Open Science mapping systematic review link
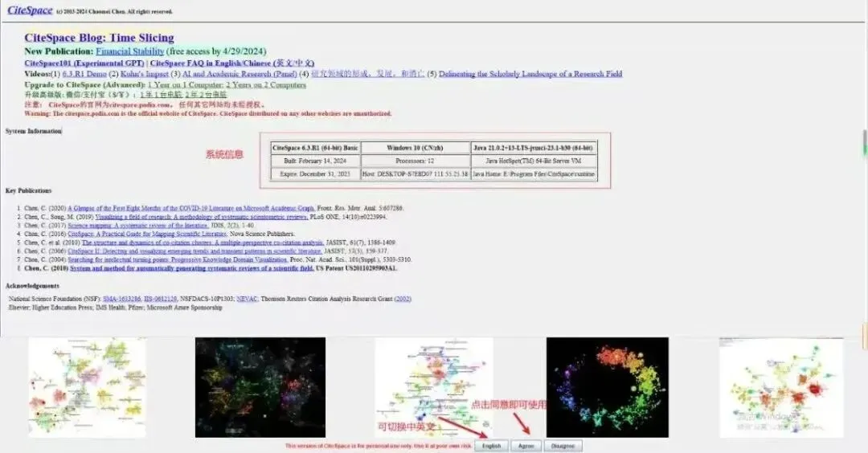Screen dimensions: 868x453 pyautogui.click(x=138, y=225)
